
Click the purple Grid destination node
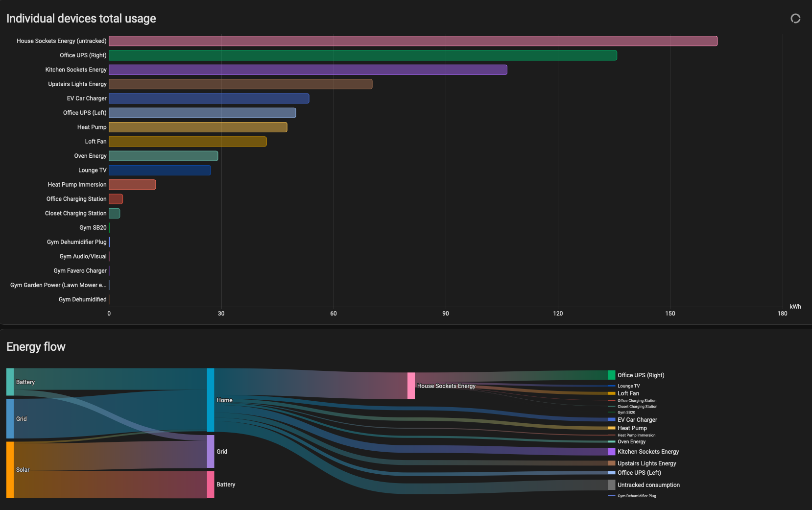click(211, 452)
